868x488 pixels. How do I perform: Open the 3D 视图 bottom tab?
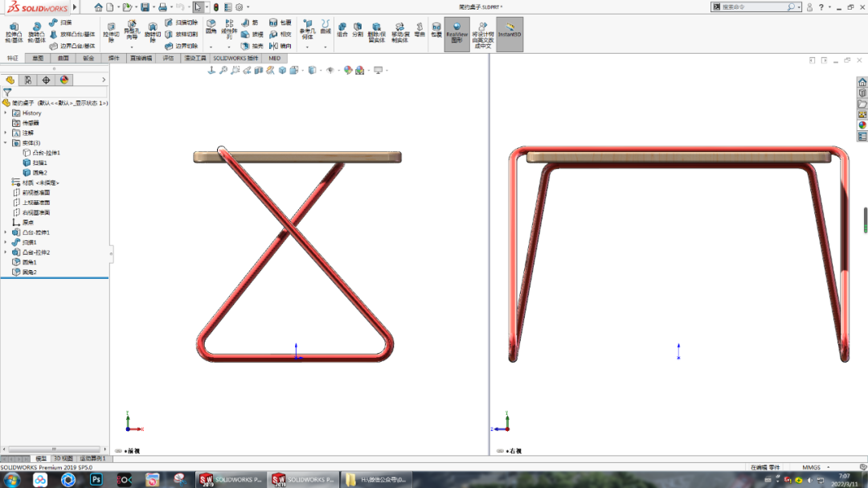tap(63, 458)
